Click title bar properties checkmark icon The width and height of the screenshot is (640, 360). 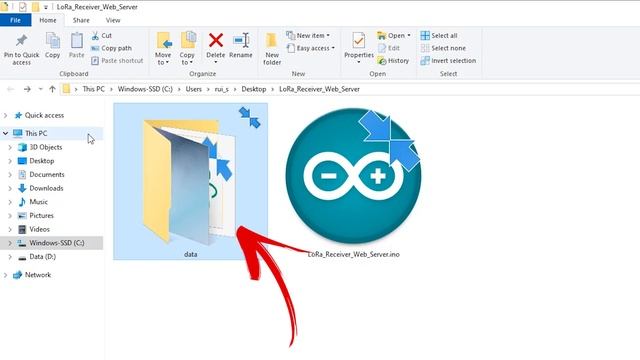(x=22, y=7)
